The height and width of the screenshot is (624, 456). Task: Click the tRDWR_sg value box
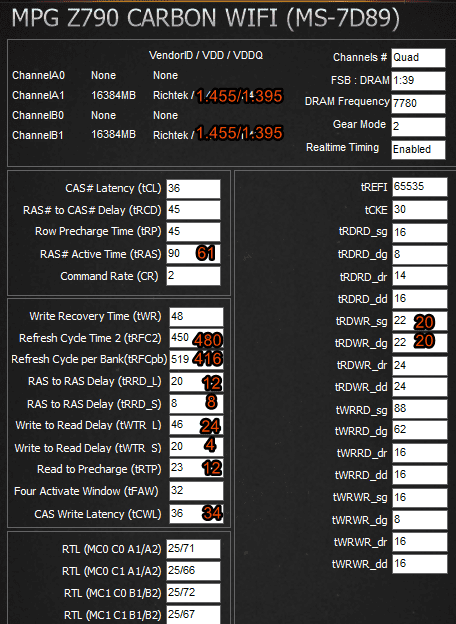click(x=420, y=321)
